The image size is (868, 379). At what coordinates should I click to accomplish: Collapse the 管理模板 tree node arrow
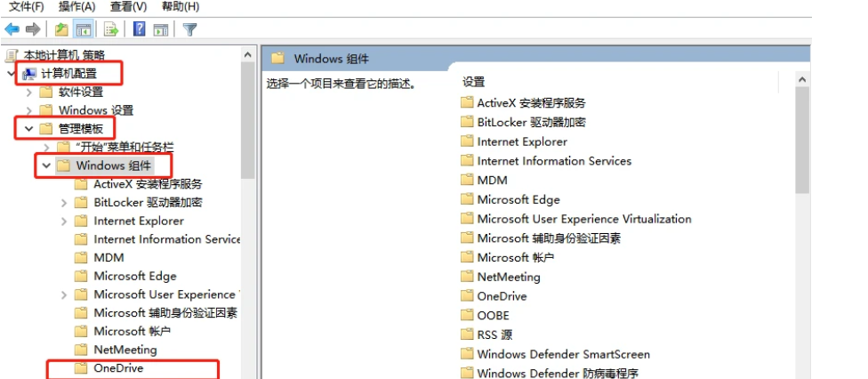pos(28,129)
